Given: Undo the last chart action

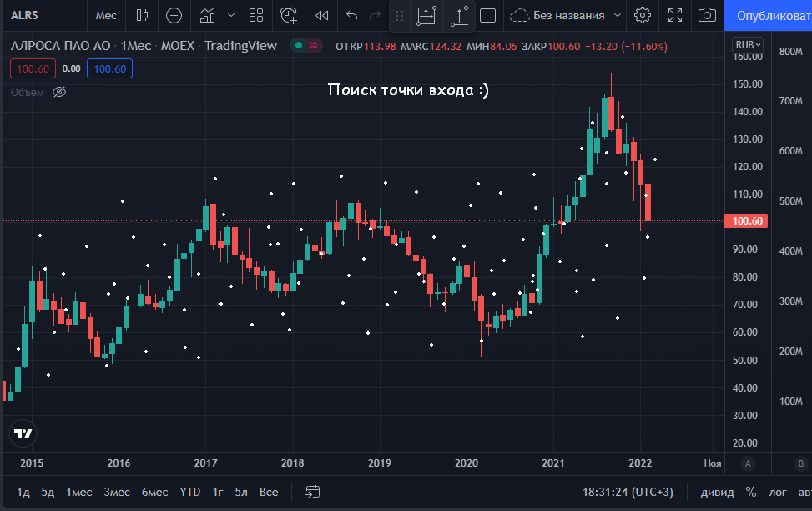Looking at the screenshot, I should [352, 15].
